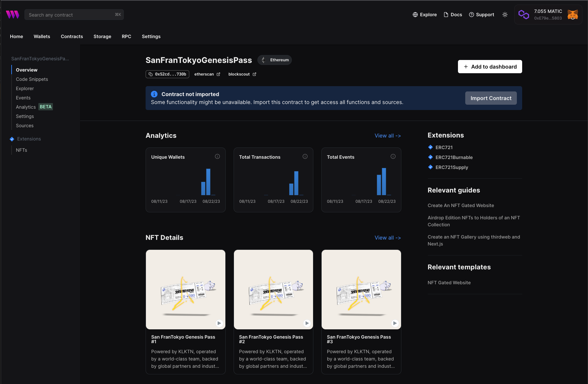Select the RPC tab
The height and width of the screenshot is (384, 588).
point(126,36)
